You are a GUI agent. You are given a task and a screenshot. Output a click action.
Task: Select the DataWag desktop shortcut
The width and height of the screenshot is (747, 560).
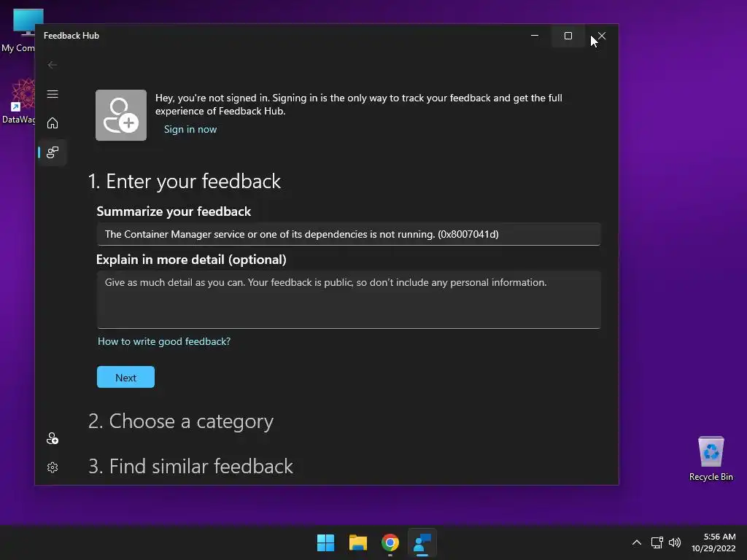[x=18, y=101]
